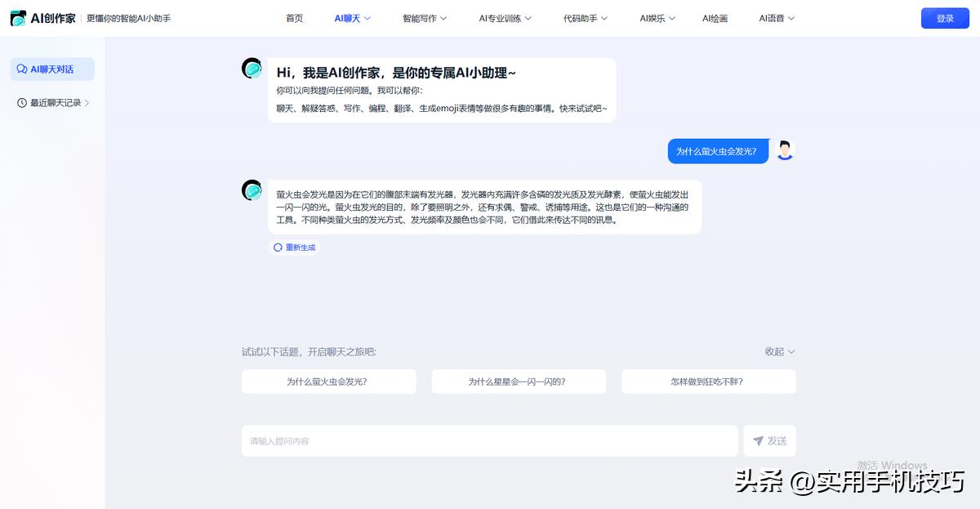Viewport: 980px width, 509px height.
Task: Open 最近聊天记录 via the clock icon
Action: click(x=20, y=102)
